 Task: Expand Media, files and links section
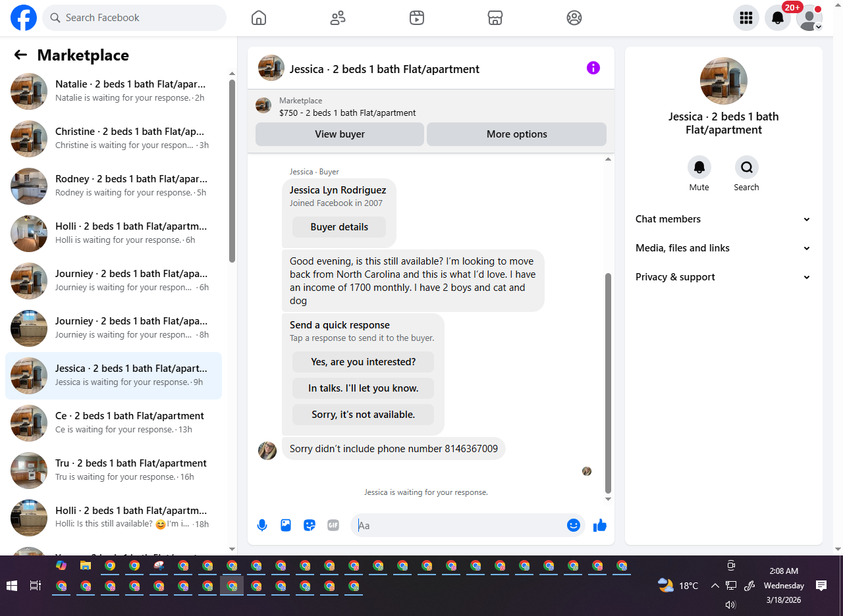click(x=724, y=248)
